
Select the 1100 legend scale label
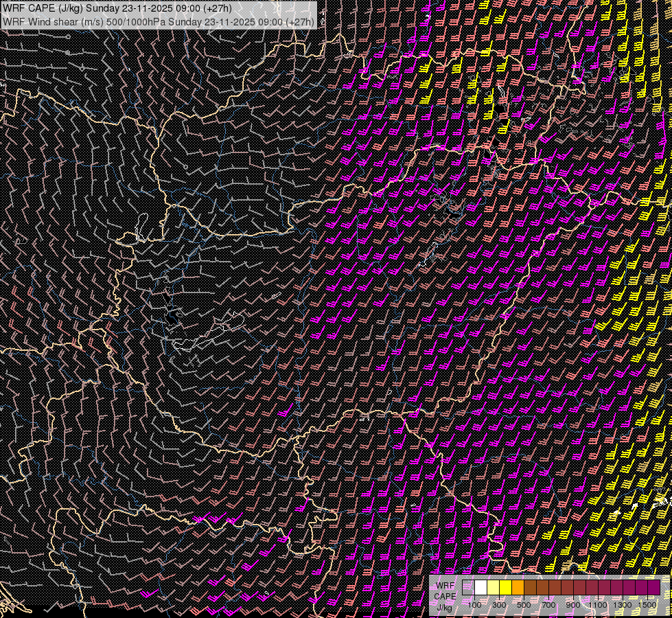point(598,605)
